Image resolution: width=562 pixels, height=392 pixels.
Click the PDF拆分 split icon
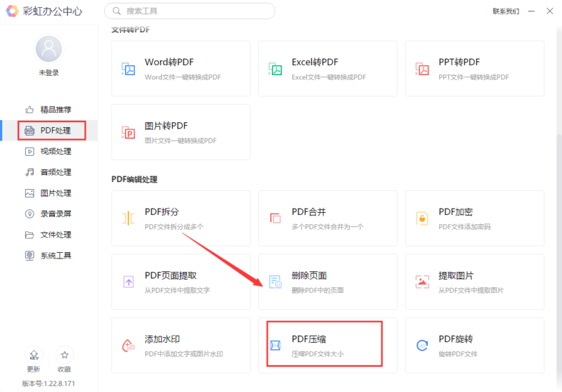coord(129,218)
